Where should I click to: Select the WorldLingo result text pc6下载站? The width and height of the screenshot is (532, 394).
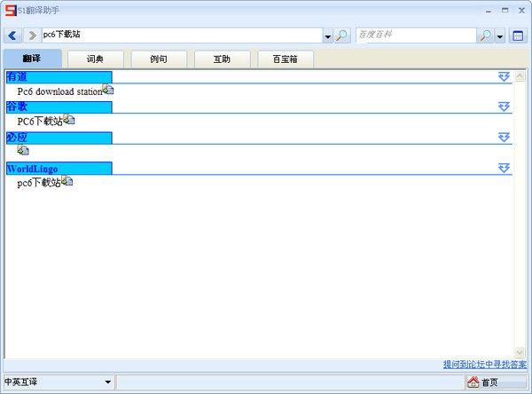[39, 183]
